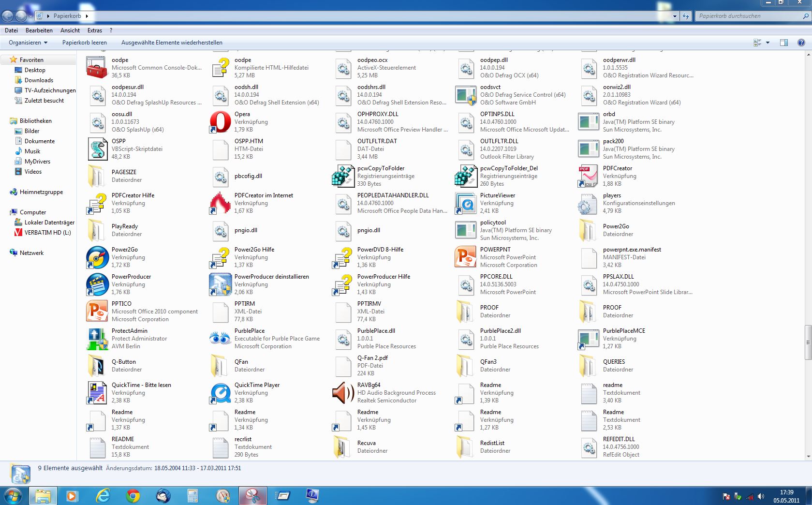Click the ProtectAdmin icon

click(98, 339)
